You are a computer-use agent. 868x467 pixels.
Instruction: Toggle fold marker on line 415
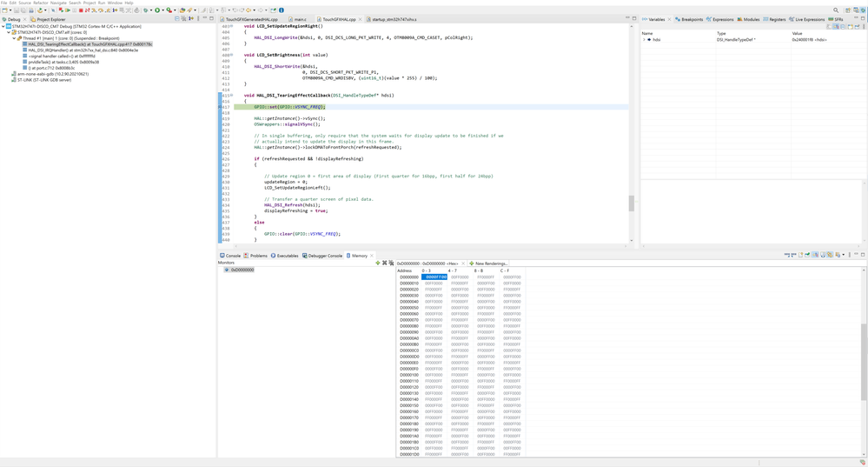[x=232, y=96]
